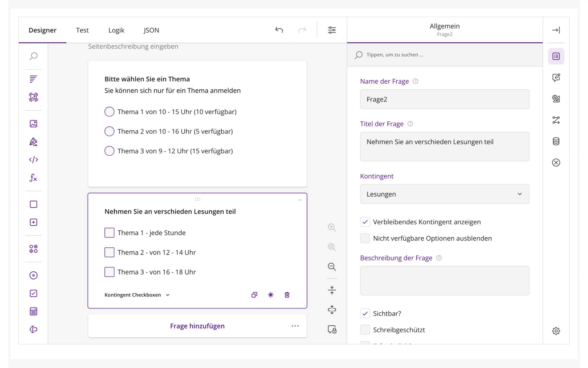This screenshot has width=588, height=368.
Task: Open the logic flow sidebar icon
Action: point(556,120)
